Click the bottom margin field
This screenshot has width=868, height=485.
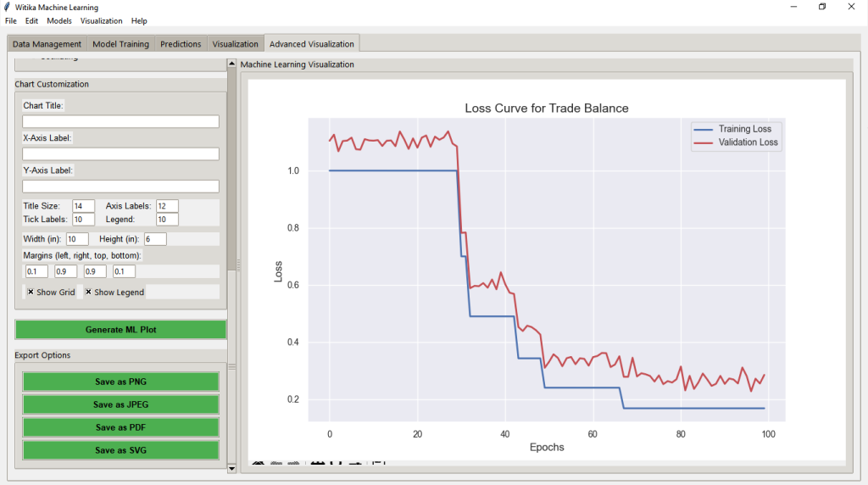coord(124,271)
